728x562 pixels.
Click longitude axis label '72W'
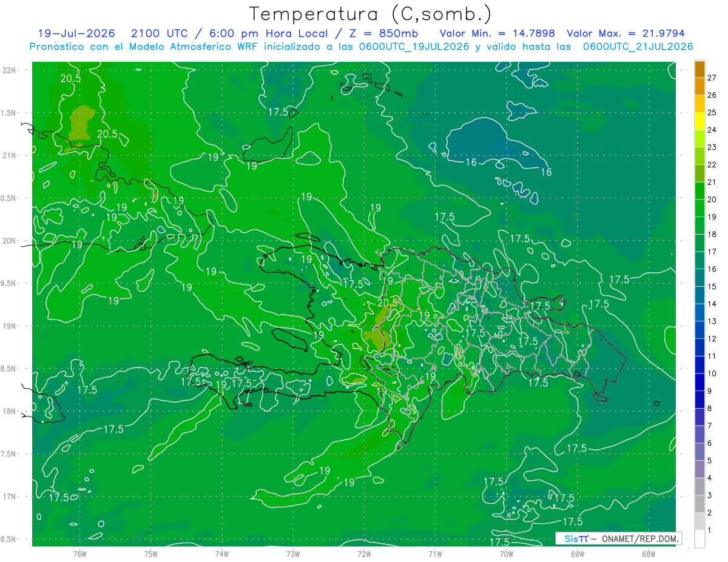364,554
